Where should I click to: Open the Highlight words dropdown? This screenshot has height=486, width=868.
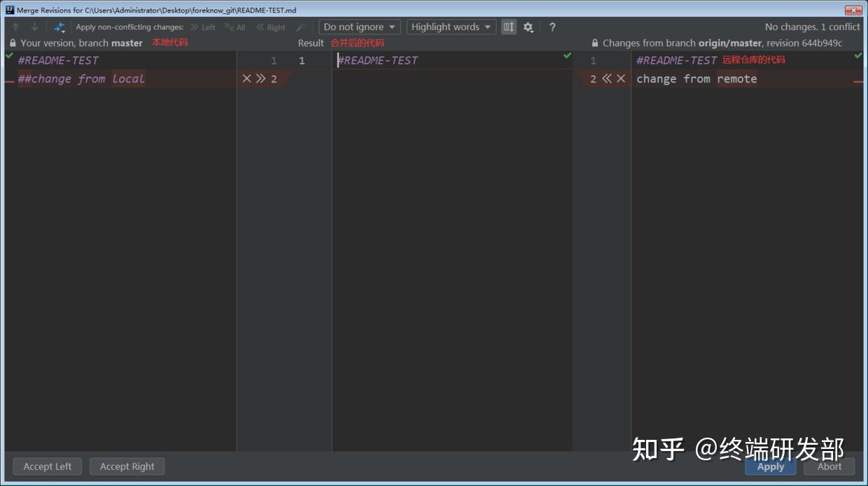tap(451, 27)
